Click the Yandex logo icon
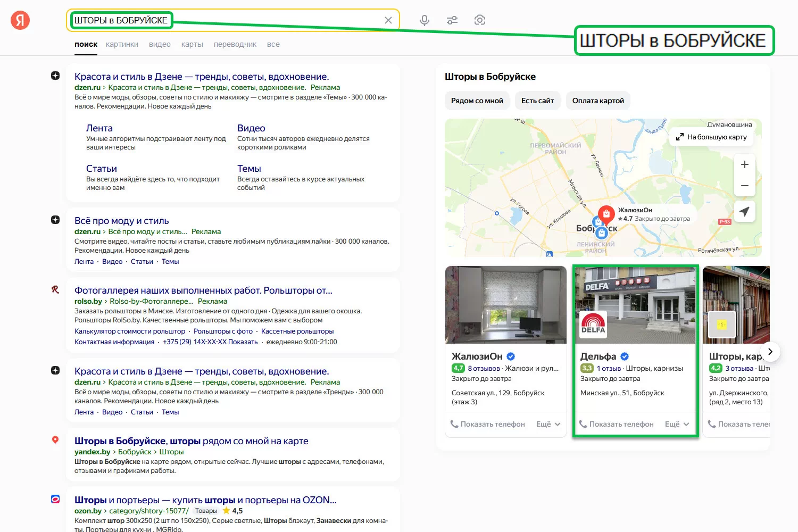 click(20, 20)
